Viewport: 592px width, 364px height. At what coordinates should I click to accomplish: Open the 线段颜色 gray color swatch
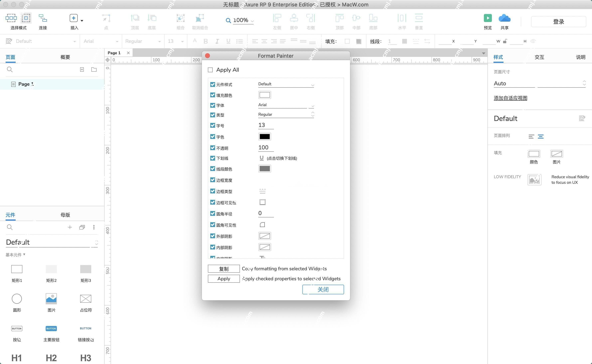coord(265,169)
